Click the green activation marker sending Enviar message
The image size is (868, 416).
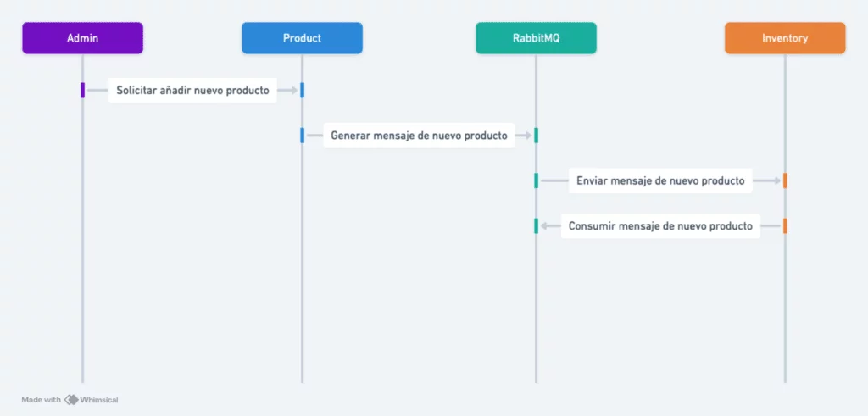536,181
